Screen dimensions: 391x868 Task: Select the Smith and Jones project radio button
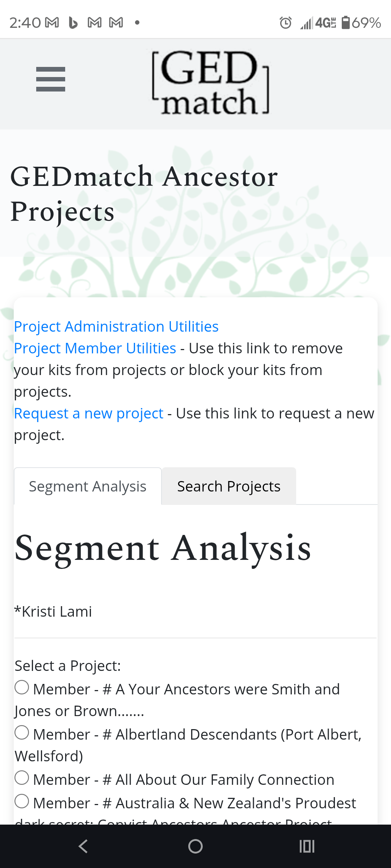tap(21, 688)
